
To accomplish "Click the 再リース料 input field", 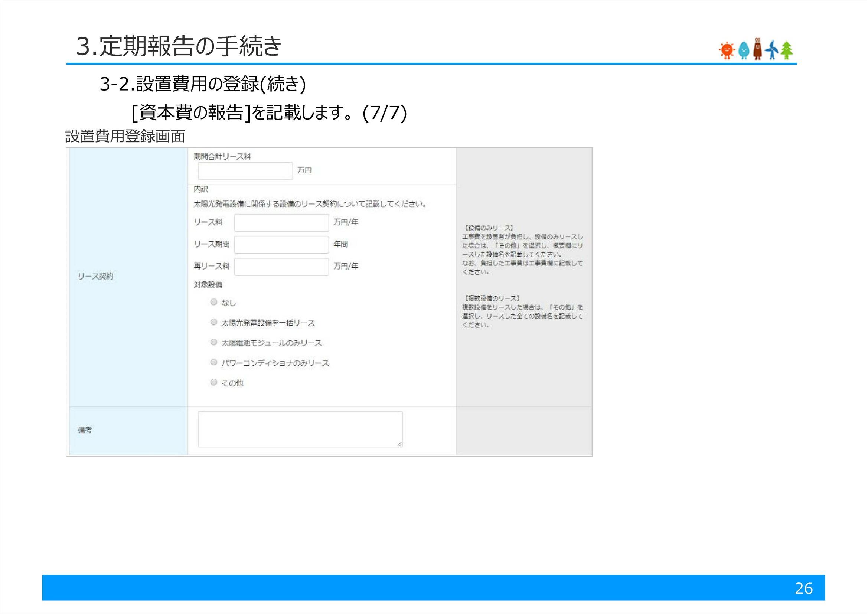I will coord(282,267).
